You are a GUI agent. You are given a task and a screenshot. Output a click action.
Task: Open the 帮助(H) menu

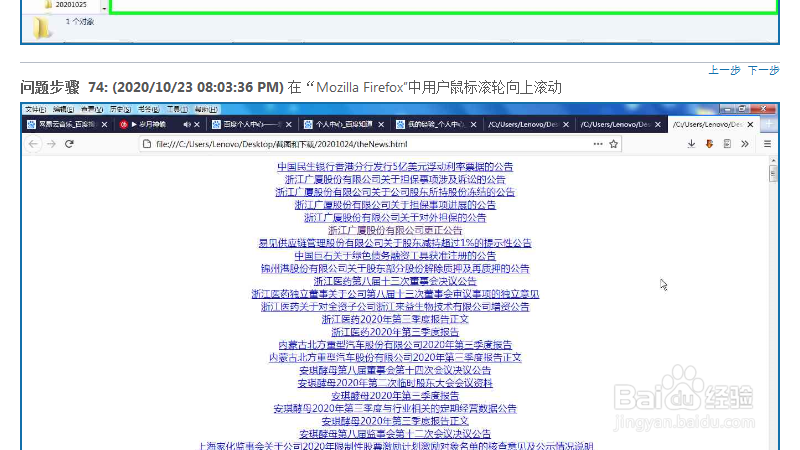(206, 109)
